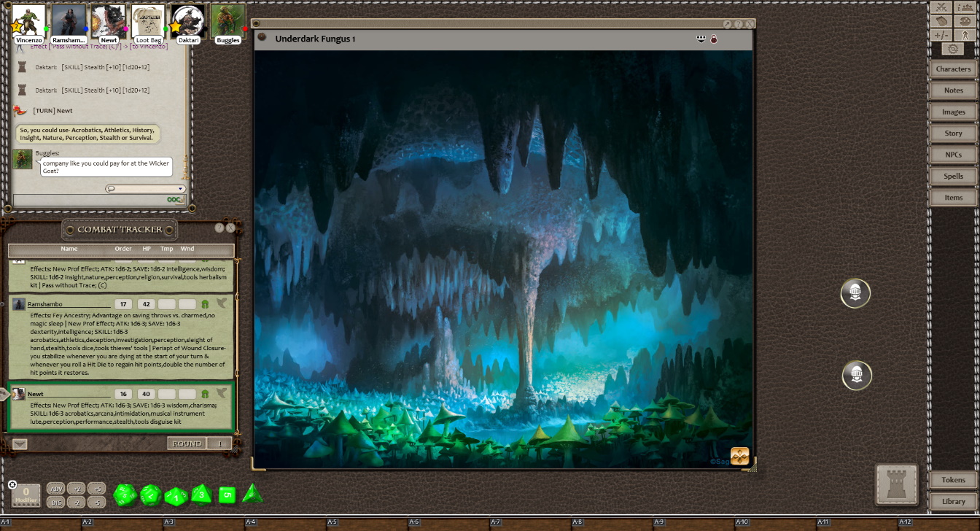Select the Loot Bag portrait
This screenshot has height=531, width=980.
point(148,21)
